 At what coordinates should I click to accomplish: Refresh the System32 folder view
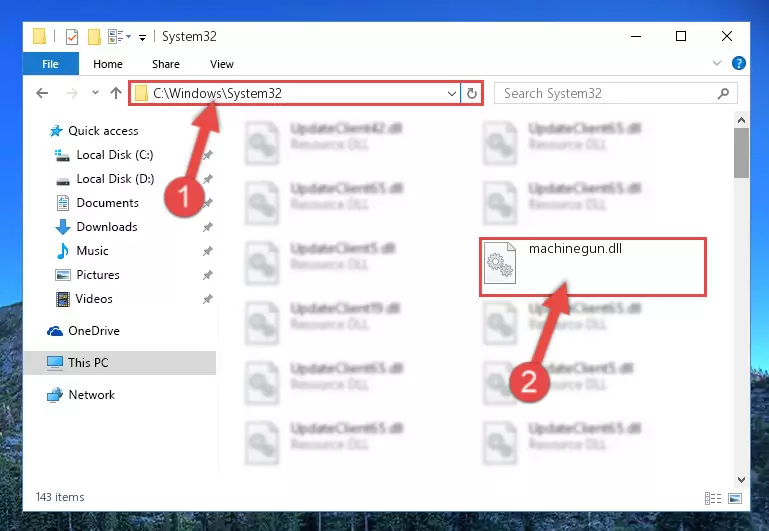coord(472,93)
